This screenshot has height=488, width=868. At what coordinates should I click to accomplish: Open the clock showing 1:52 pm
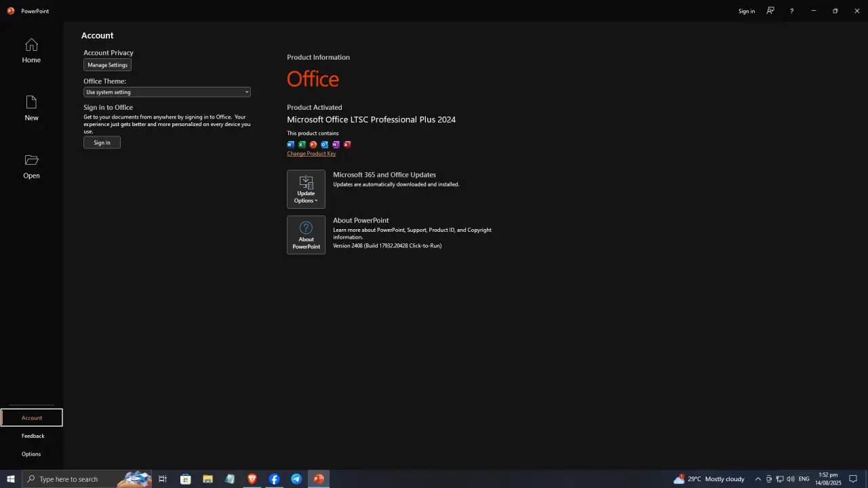tap(829, 479)
